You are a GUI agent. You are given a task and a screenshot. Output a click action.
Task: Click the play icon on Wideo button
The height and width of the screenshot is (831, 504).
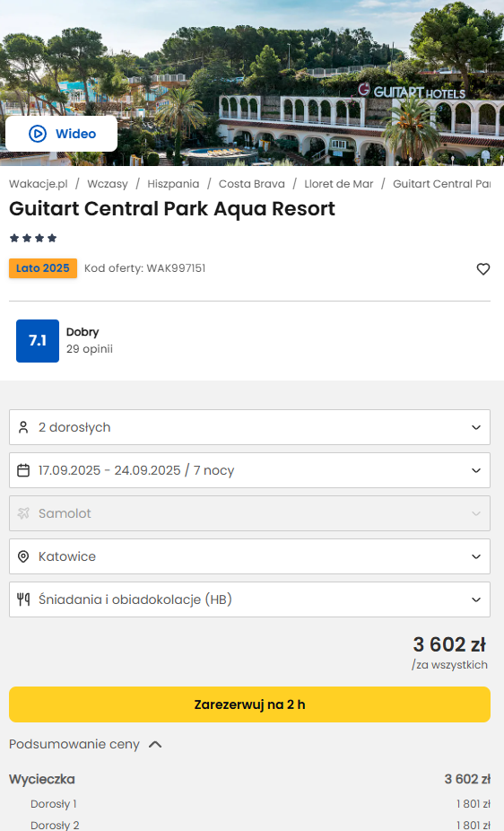click(38, 134)
